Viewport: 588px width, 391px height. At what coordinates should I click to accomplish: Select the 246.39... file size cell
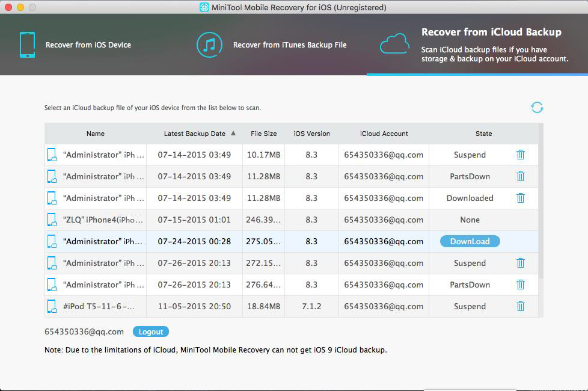pyautogui.click(x=263, y=220)
